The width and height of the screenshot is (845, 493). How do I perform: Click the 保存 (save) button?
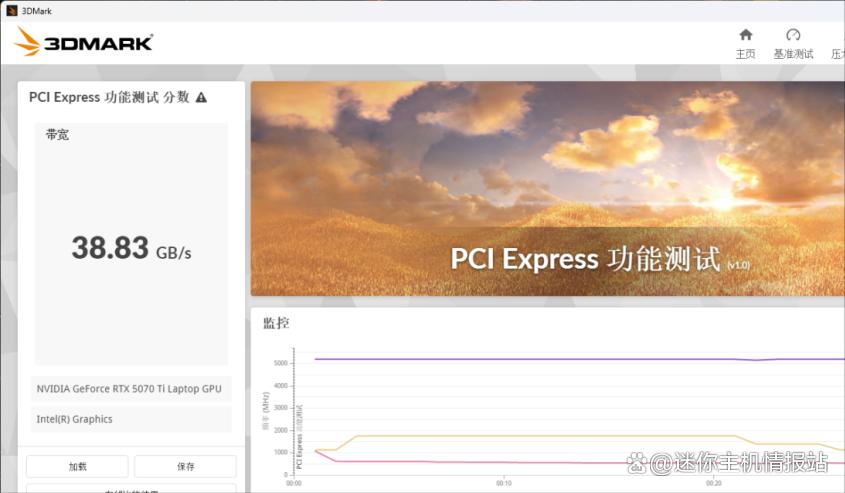(185, 467)
